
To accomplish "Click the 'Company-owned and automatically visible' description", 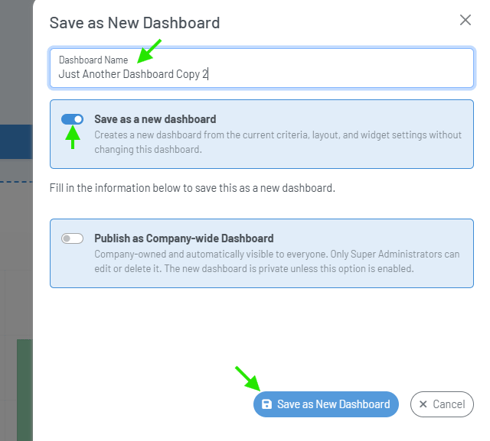I will tap(277, 261).
